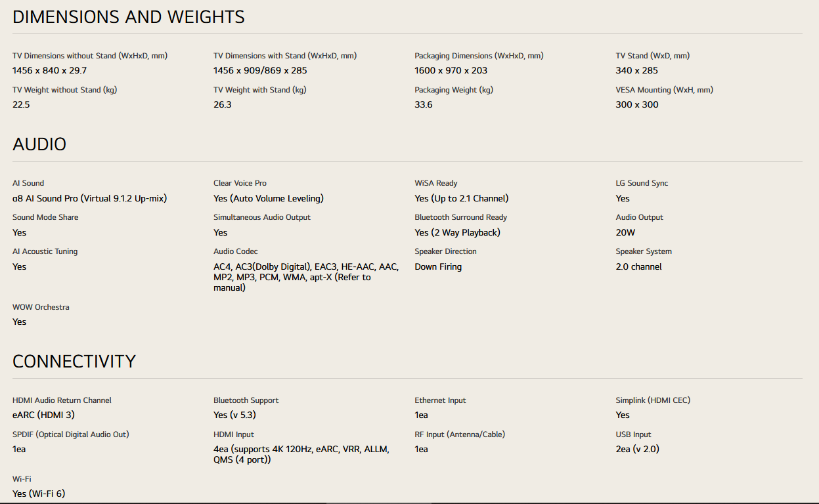The image size is (819, 504).
Task: Click the WiSA Ready label
Action: pyautogui.click(x=435, y=183)
